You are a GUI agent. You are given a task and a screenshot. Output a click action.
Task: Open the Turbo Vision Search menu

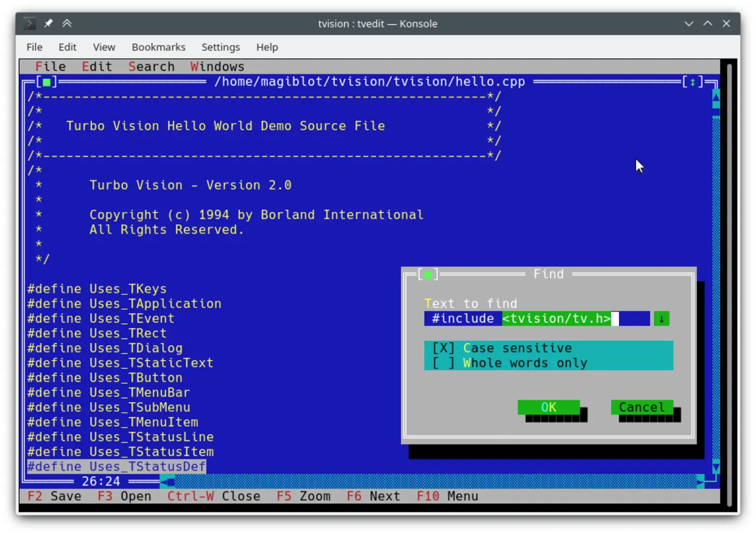[151, 67]
